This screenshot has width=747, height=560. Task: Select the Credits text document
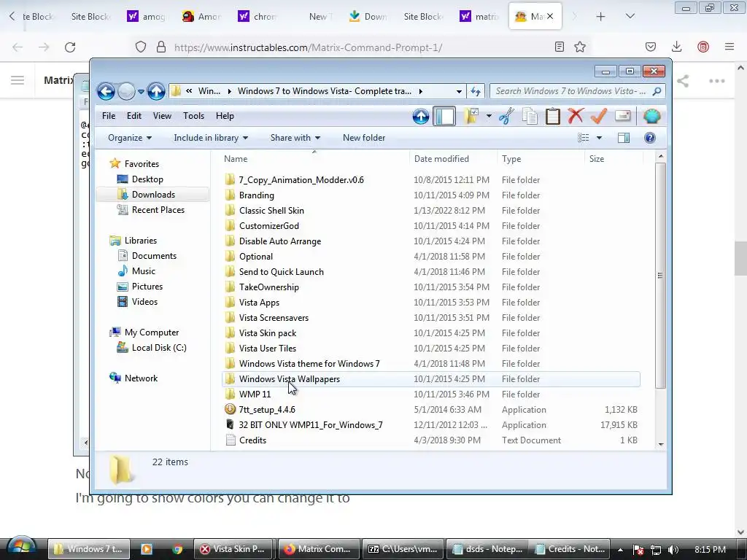[252, 440]
